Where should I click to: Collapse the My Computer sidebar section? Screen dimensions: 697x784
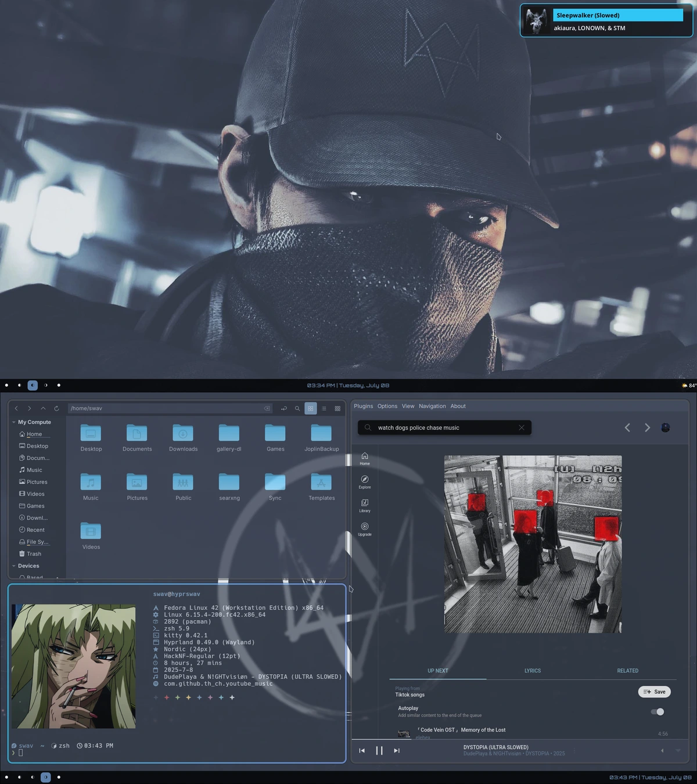[14, 422]
